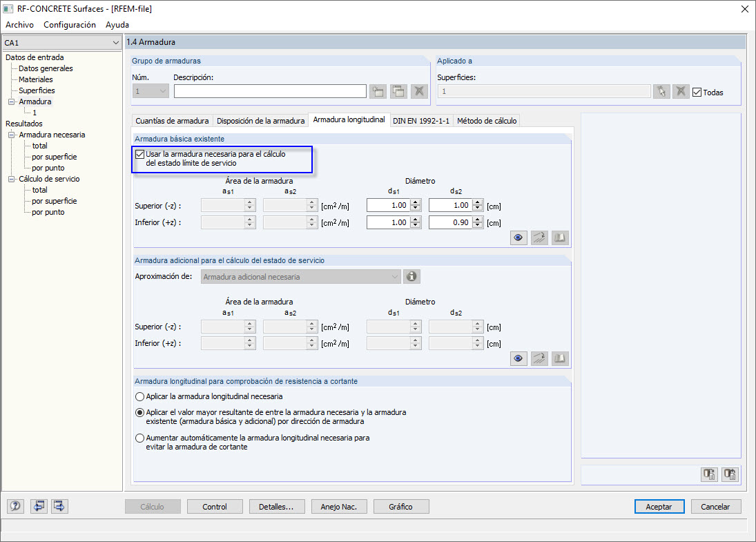
Task: Confirm with Aceptar button
Action: [659, 507]
